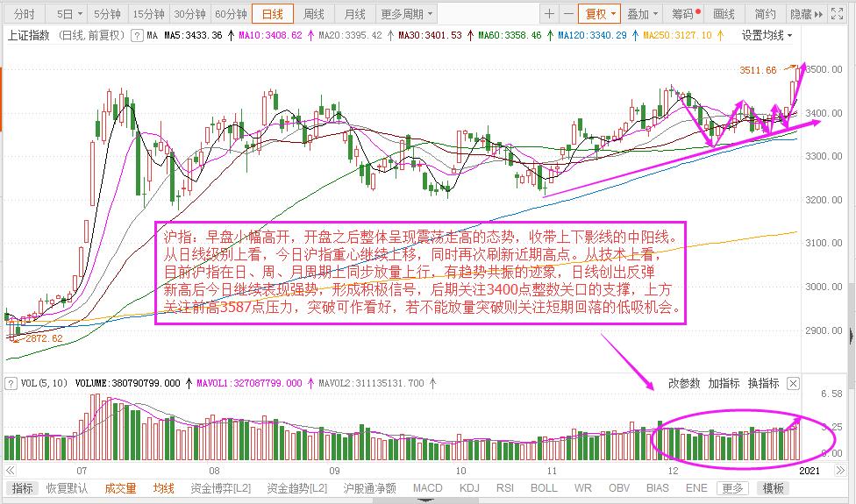Collapse right side panel handle

point(852,336)
